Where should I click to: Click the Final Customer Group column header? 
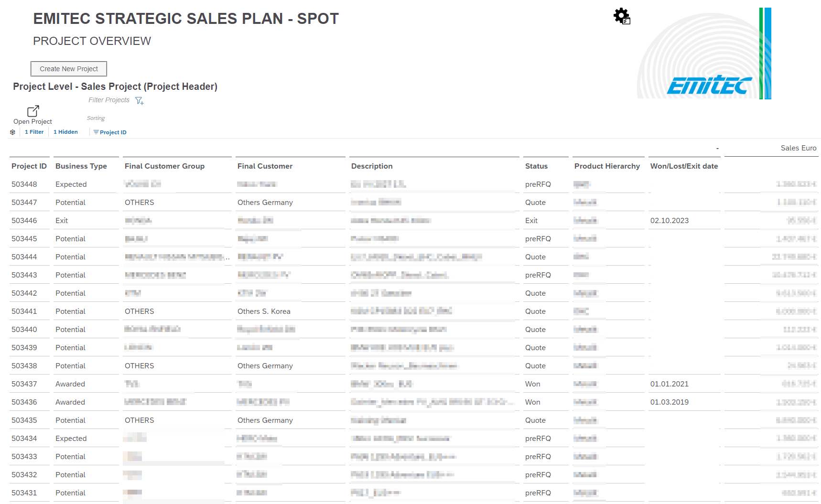click(x=164, y=166)
